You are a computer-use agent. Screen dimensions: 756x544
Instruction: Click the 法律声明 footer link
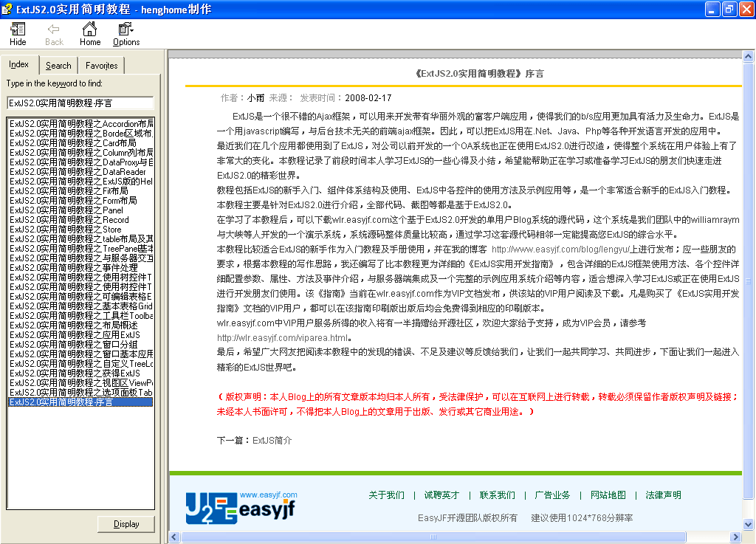point(663,495)
